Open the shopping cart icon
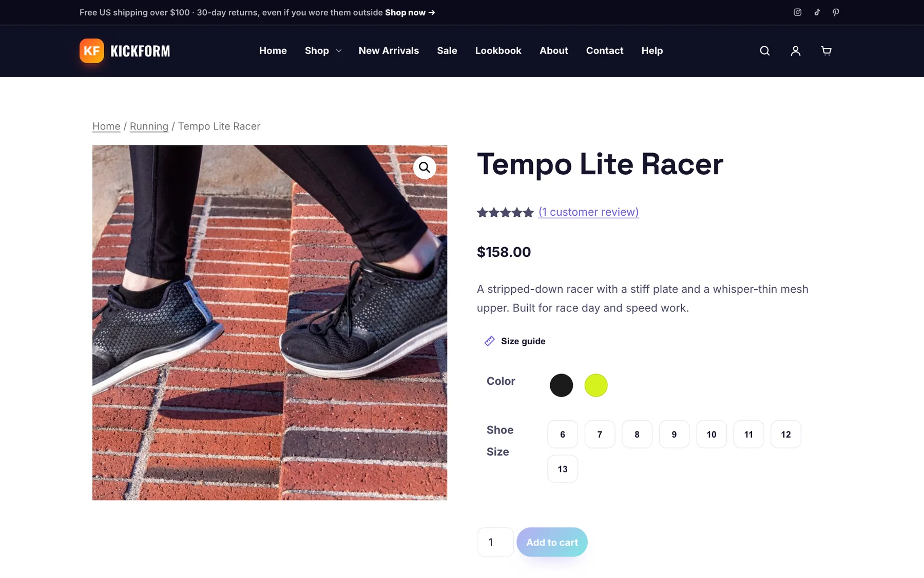This screenshot has height=578, width=924. tap(826, 51)
